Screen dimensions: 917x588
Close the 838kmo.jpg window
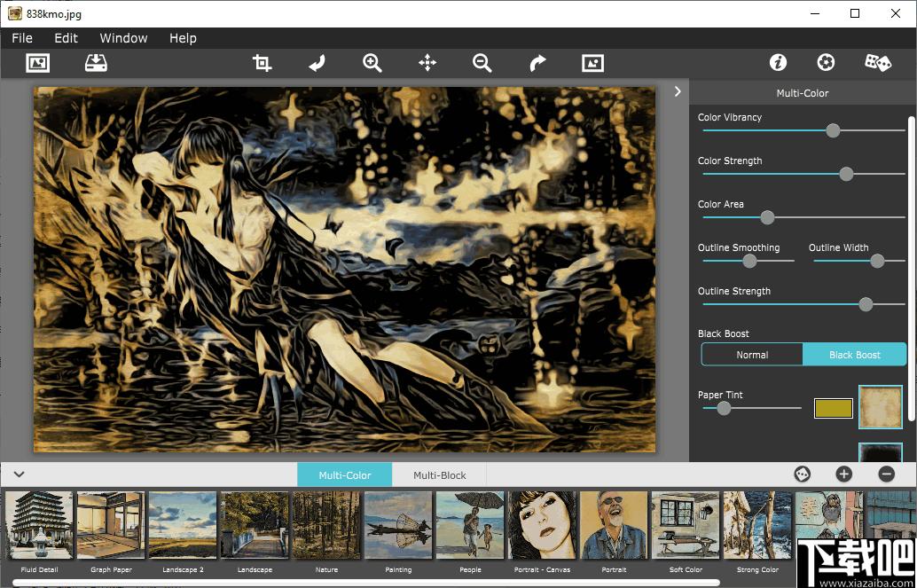click(896, 13)
